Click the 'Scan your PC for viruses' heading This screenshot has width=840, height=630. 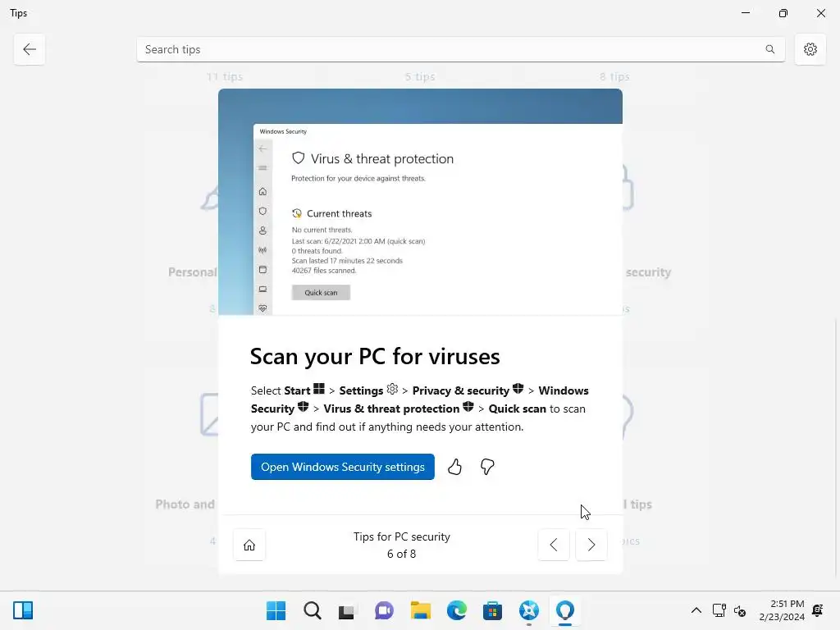pos(375,356)
